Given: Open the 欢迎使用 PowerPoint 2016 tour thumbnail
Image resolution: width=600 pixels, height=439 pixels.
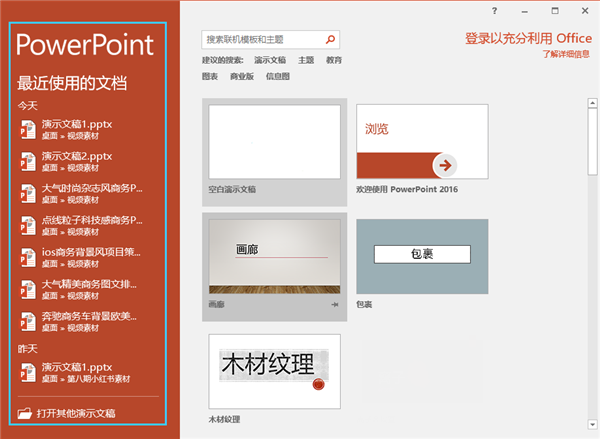Looking at the screenshot, I should point(422,142).
